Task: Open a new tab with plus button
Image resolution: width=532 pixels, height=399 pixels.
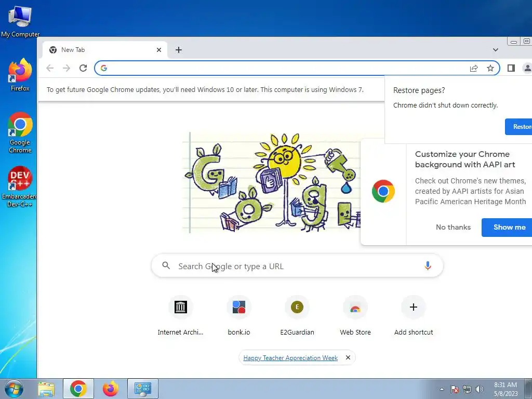Action: click(x=179, y=50)
